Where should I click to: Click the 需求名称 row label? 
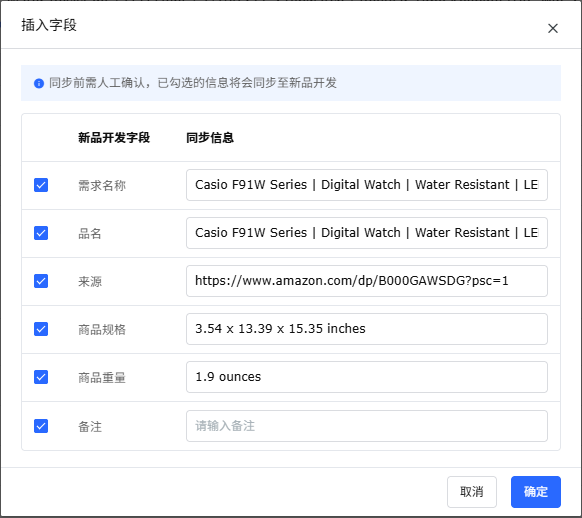[x=102, y=185]
